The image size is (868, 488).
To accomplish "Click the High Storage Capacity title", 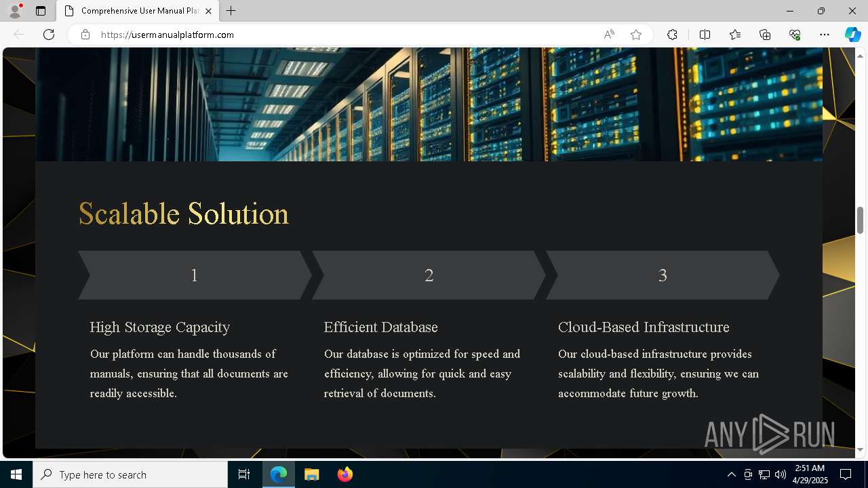I will tap(160, 327).
